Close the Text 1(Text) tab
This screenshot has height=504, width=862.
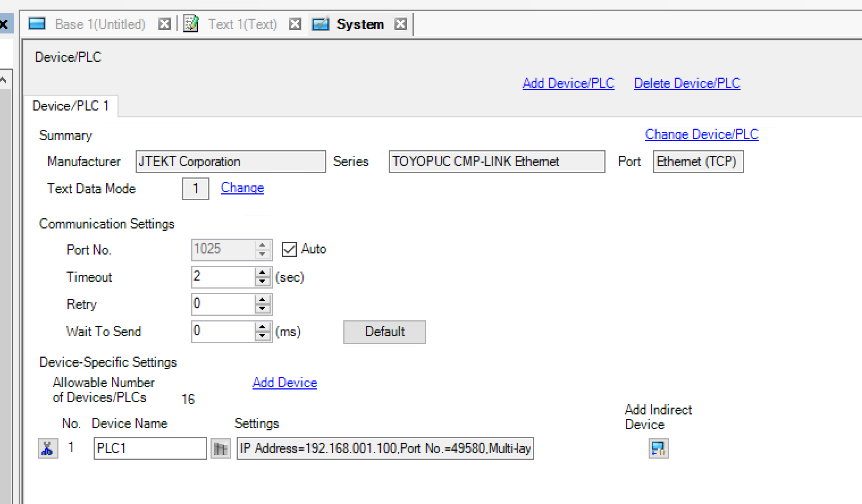pyautogui.click(x=295, y=24)
